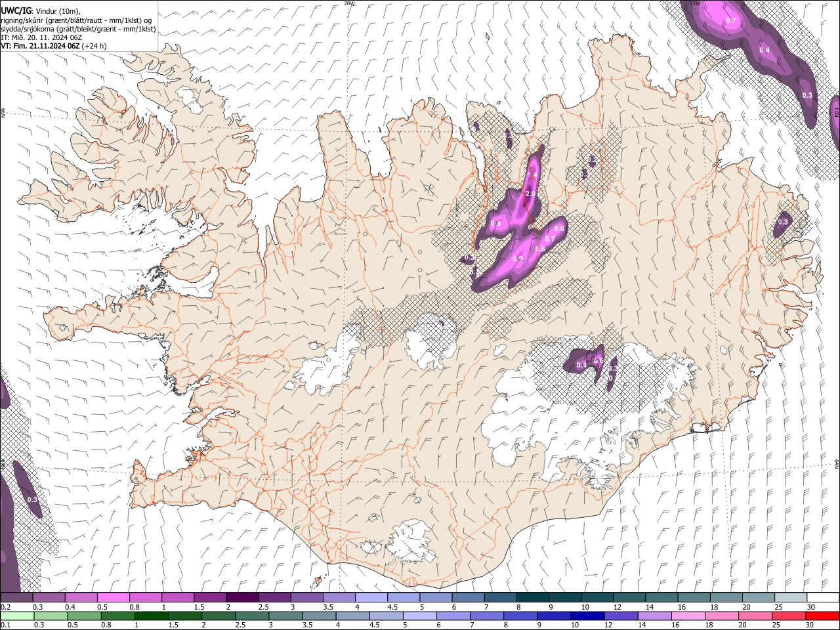Image resolution: width=840 pixels, height=630 pixels.
Task: Select the light lavender top-row swatch between 4 and 4.5
Action: pos(371,598)
